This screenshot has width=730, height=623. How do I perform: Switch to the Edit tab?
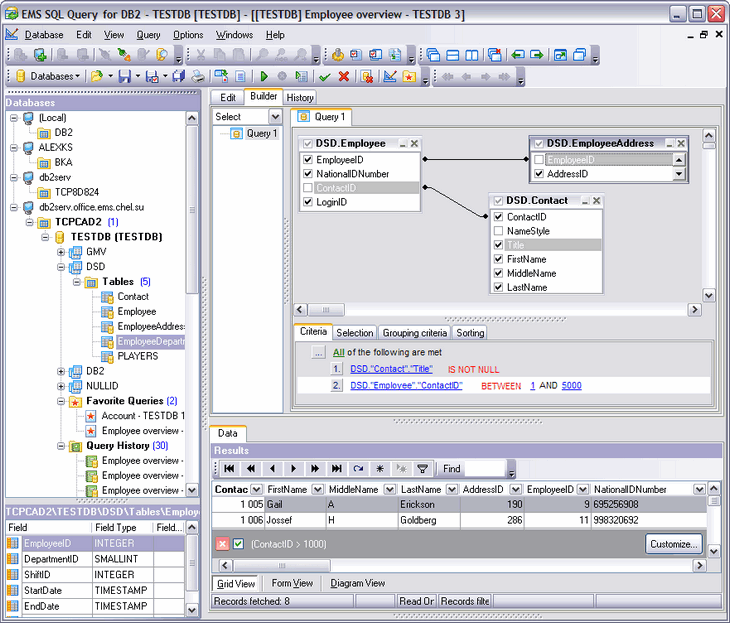coord(228,97)
